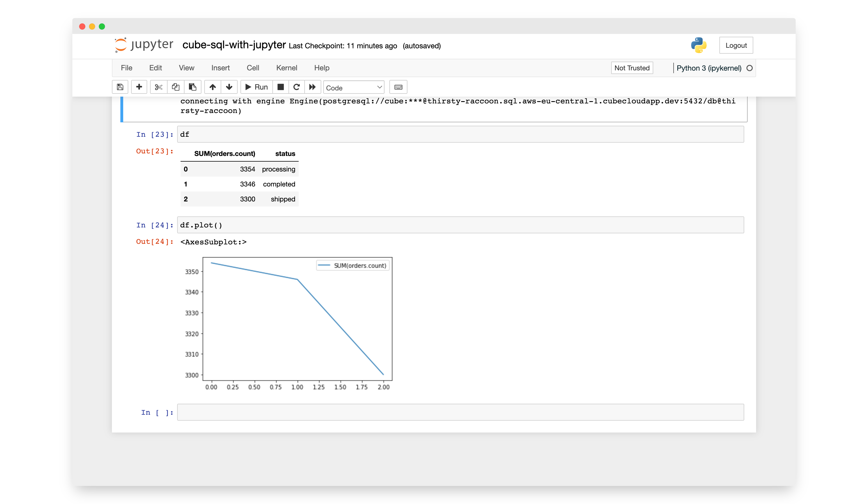Click the Logout button
868x504 pixels.
[x=736, y=45]
